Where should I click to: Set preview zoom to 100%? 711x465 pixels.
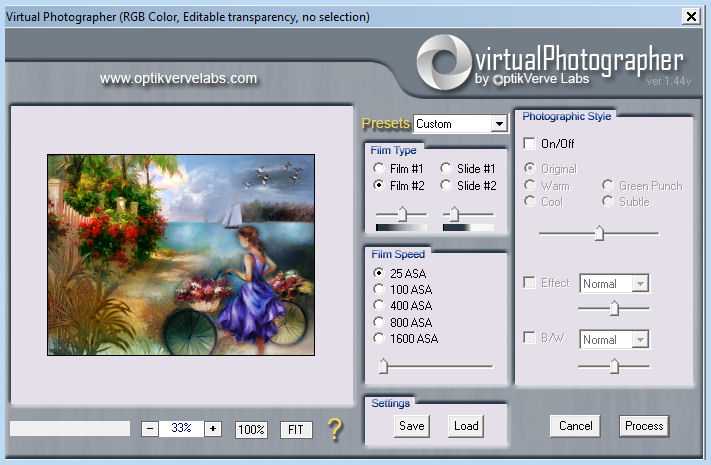click(x=251, y=429)
